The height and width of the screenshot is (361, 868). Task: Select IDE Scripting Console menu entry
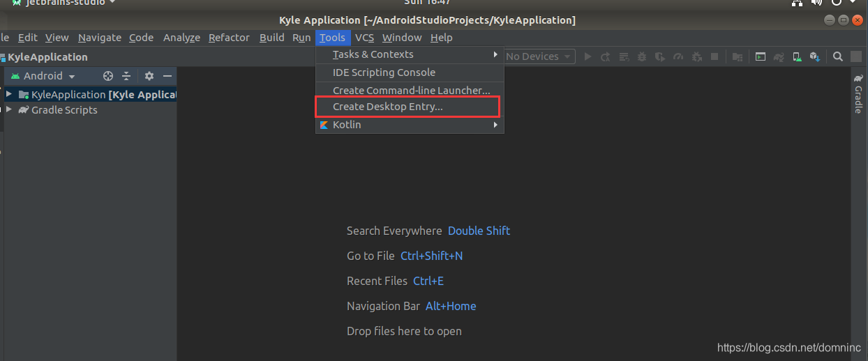coord(410,72)
